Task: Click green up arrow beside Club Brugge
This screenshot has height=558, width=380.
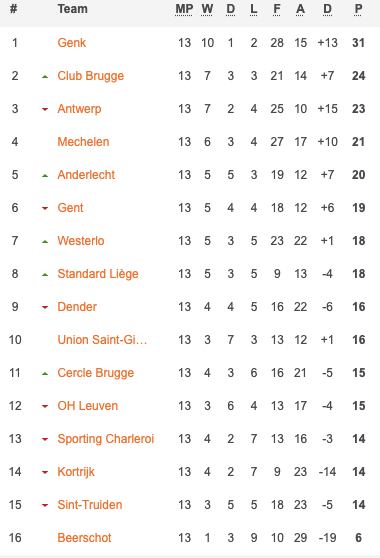Action: pos(45,77)
